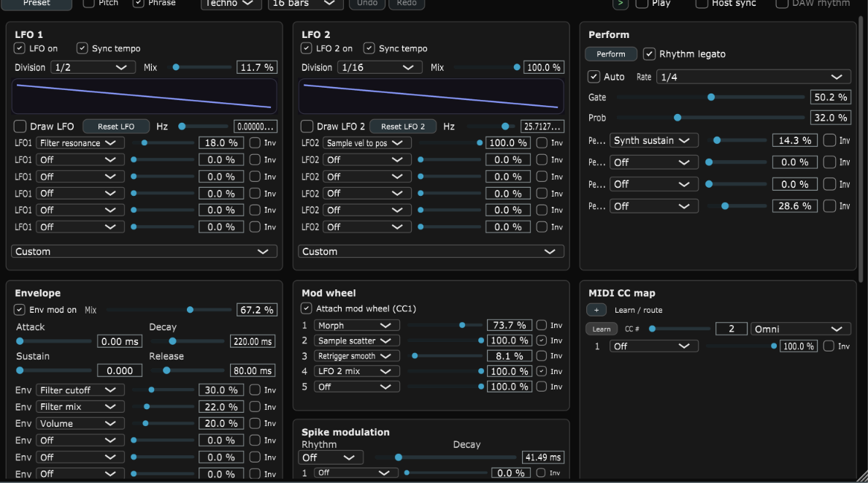The image size is (868, 483).
Task: Click the Perform button
Action: tap(611, 54)
